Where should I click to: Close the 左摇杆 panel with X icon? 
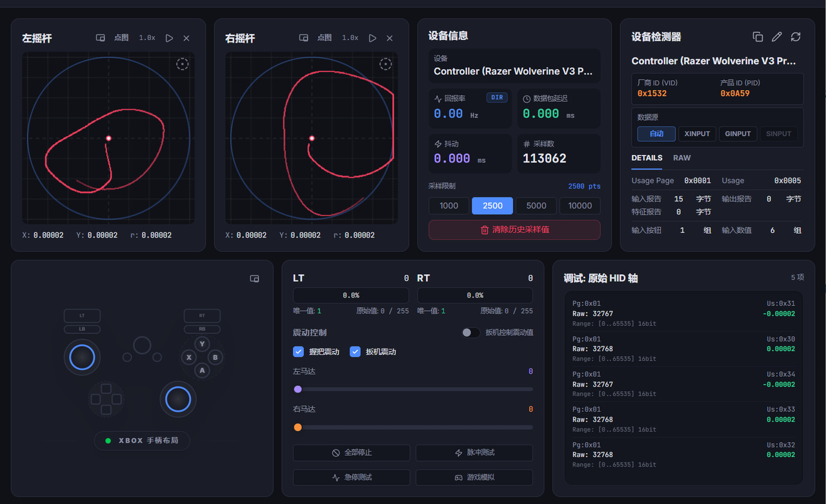(186, 38)
